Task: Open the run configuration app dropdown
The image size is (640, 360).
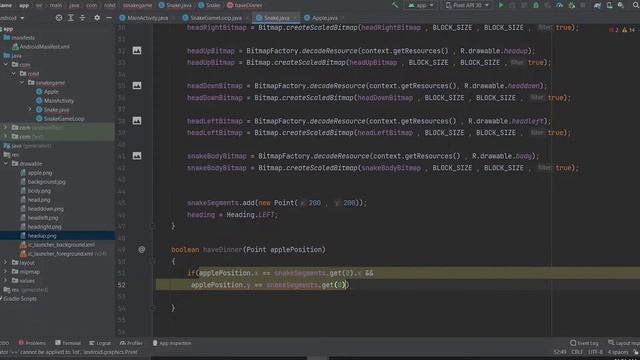Action: pos(421,5)
